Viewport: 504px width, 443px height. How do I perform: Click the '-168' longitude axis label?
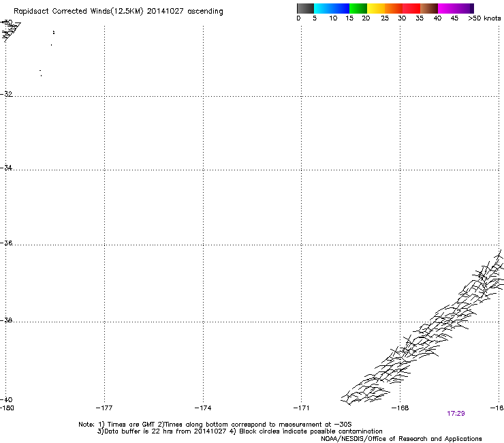click(x=400, y=408)
